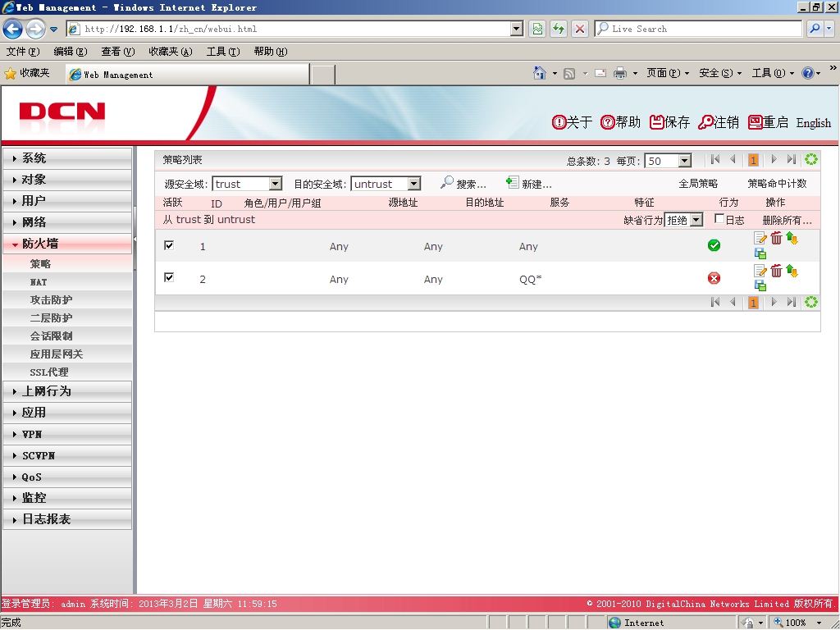Click IE refresh page icon
840x630 pixels.
point(558,29)
